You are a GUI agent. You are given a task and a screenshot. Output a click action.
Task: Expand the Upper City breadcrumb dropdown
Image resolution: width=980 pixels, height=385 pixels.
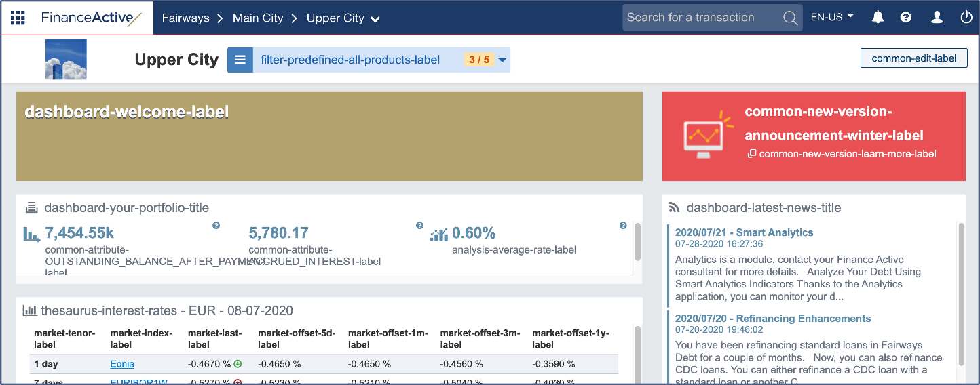point(375,20)
